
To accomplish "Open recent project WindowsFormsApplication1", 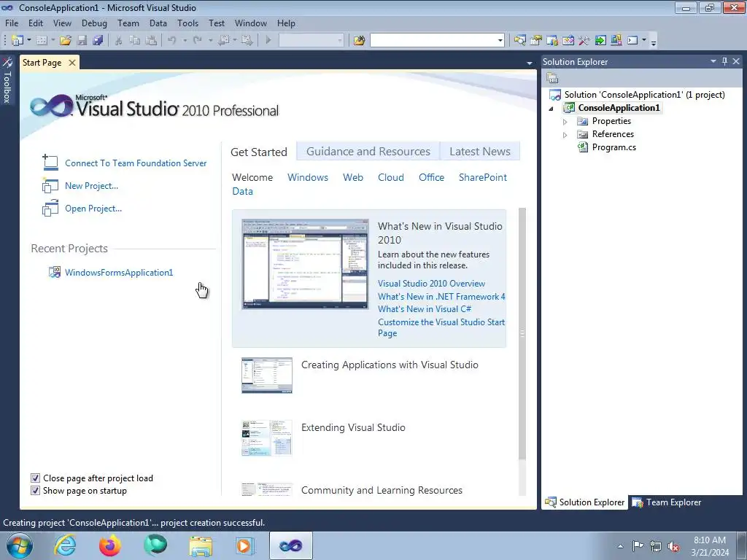I will [x=119, y=273].
